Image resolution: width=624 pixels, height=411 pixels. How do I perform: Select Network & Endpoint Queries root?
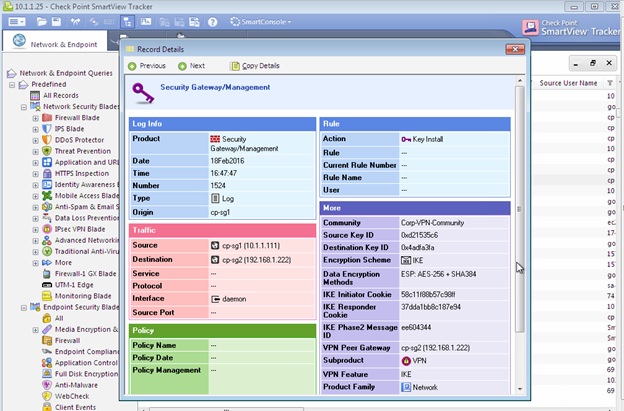tap(66, 73)
